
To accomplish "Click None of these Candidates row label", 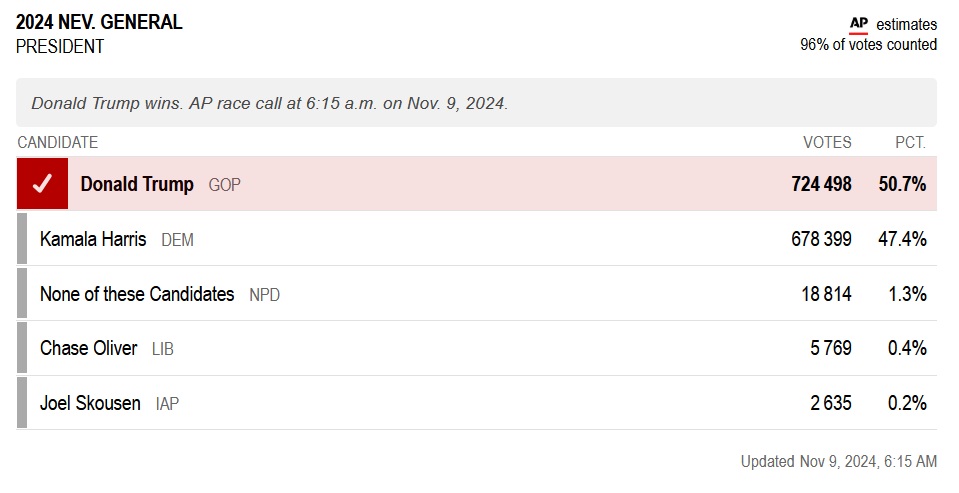I will pyautogui.click(x=137, y=294).
